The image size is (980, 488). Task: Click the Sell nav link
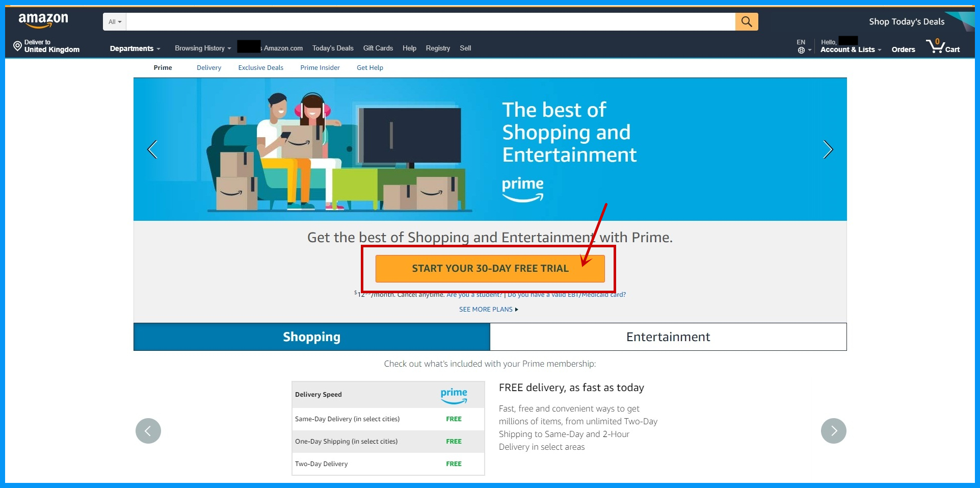(465, 48)
